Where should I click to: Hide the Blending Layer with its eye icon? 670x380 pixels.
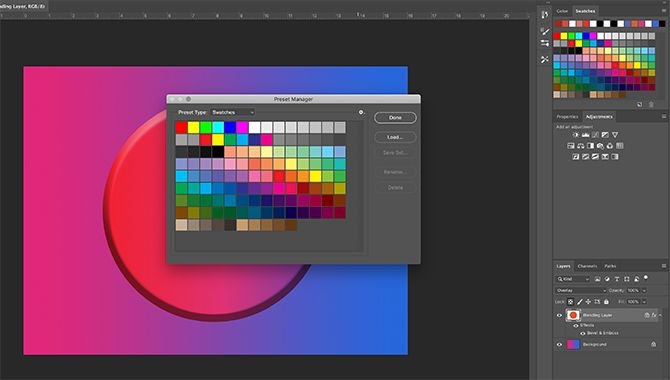(x=559, y=315)
